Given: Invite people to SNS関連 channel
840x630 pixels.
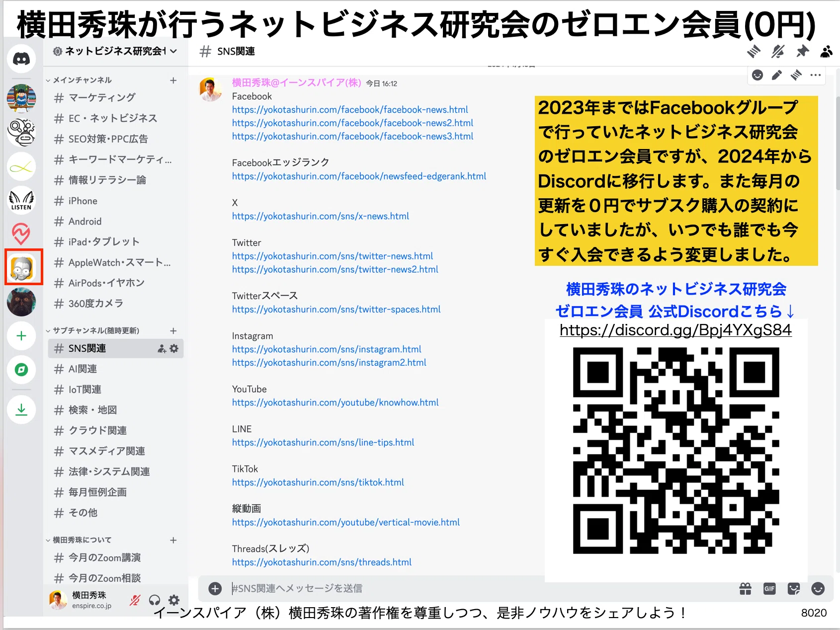Looking at the screenshot, I should click(162, 348).
